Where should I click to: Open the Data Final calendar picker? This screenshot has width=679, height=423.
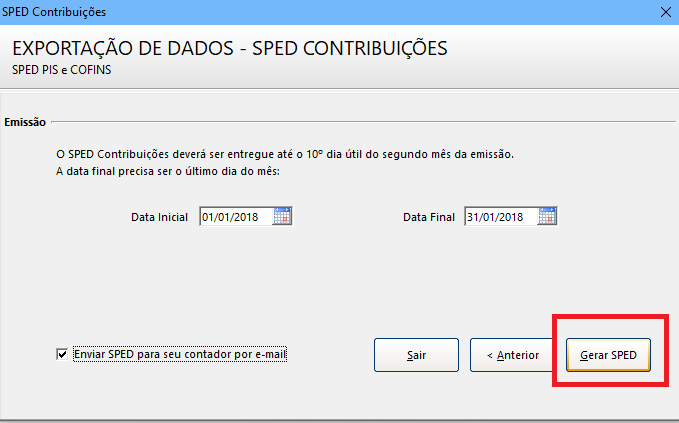[x=547, y=216]
